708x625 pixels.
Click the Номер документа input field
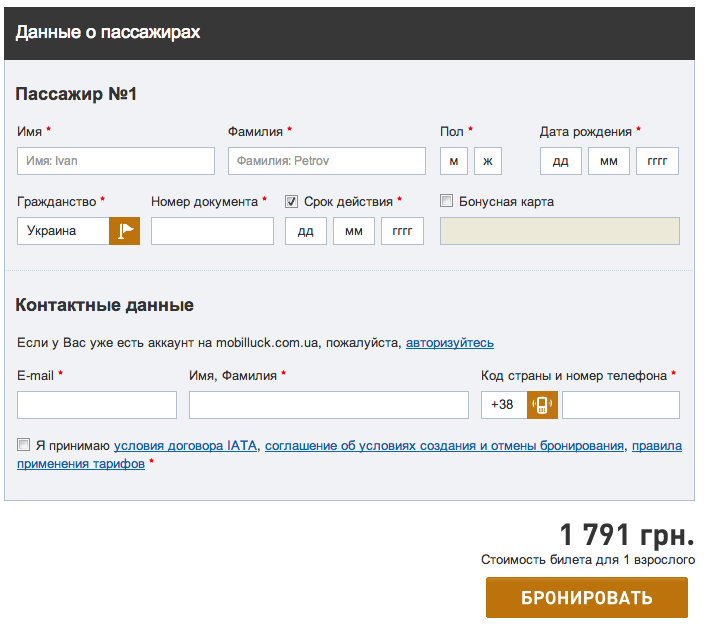[212, 231]
